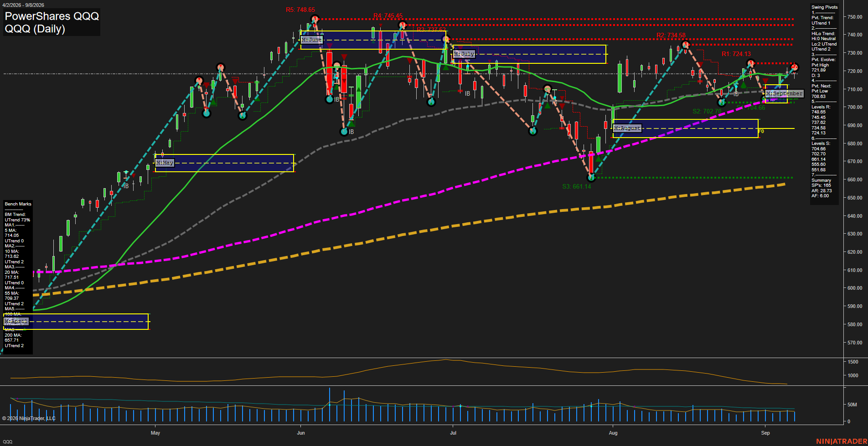Click the May label on time axis
Screen dimensions: 868x446
[x=155, y=433]
